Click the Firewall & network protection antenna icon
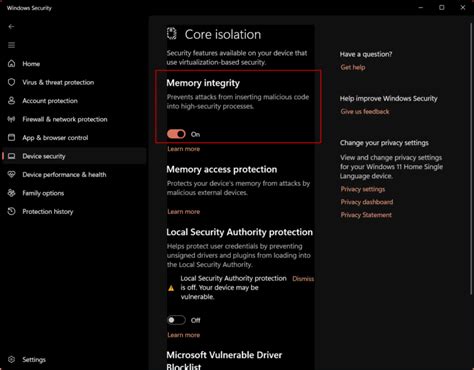The image size is (474, 370). point(11,119)
